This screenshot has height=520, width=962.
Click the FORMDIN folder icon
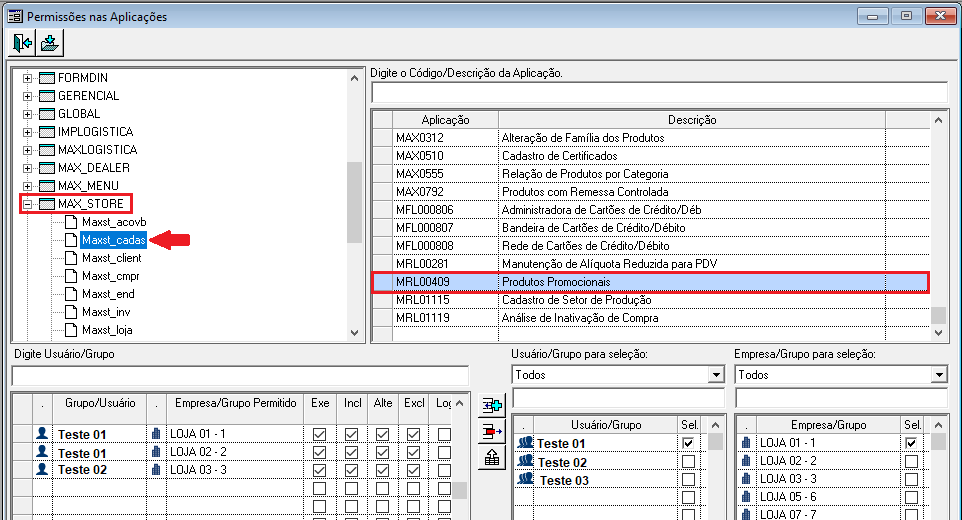pos(47,78)
